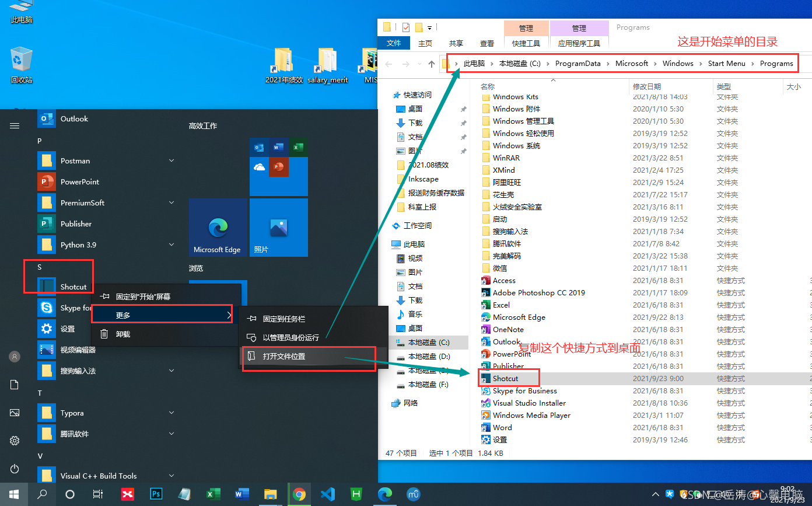Expand the Postman folder in Start menu

click(x=171, y=160)
